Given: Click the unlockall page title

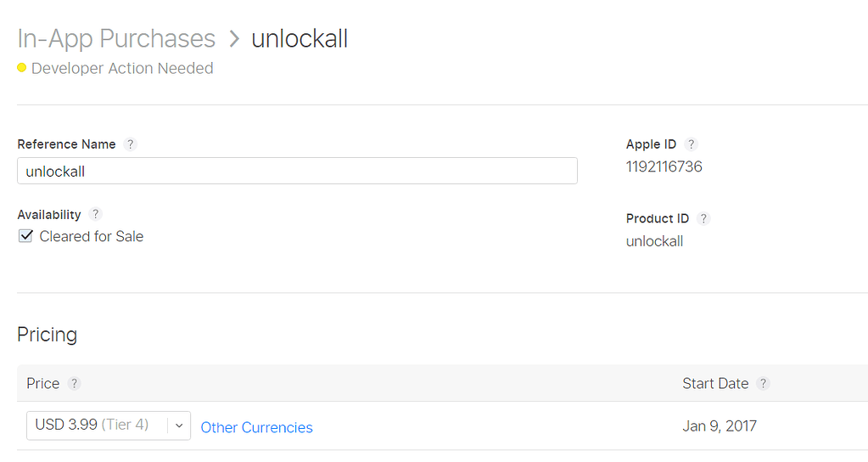Looking at the screenshot, I should (300, 39).
